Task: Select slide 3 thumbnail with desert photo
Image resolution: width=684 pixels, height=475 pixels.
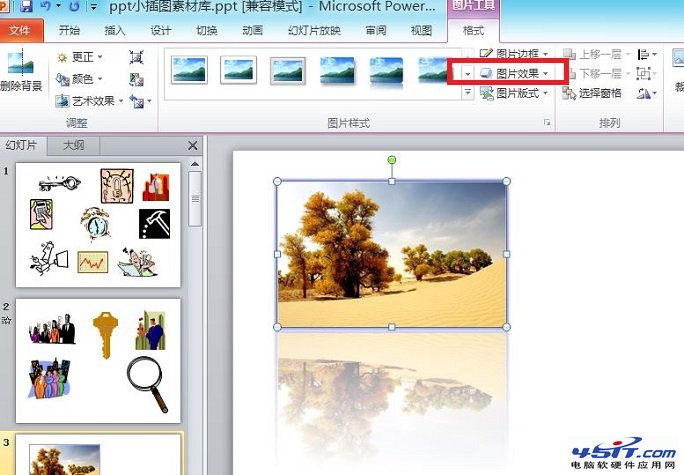Action: pos(98,454)
